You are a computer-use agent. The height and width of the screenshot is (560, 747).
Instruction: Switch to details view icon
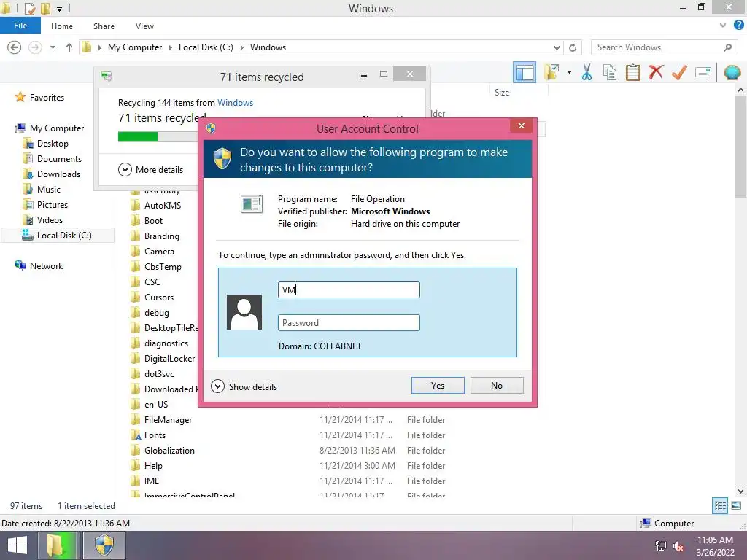pyautogui.click(x=720, y=506)
